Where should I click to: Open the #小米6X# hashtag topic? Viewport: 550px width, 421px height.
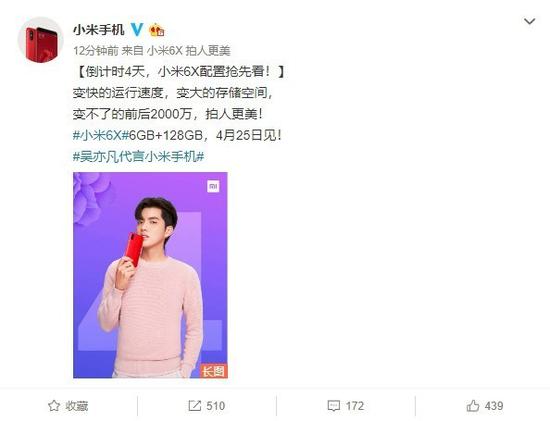(x=101, y=135)
